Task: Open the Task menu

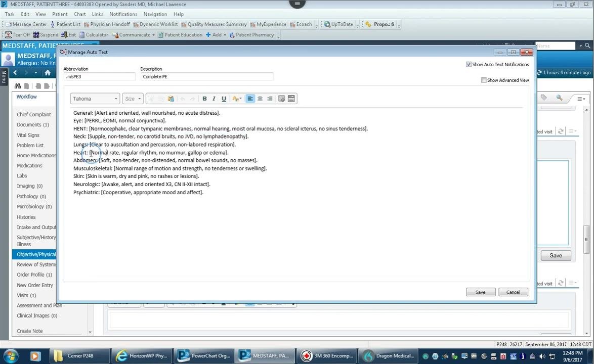Action: 10,14
